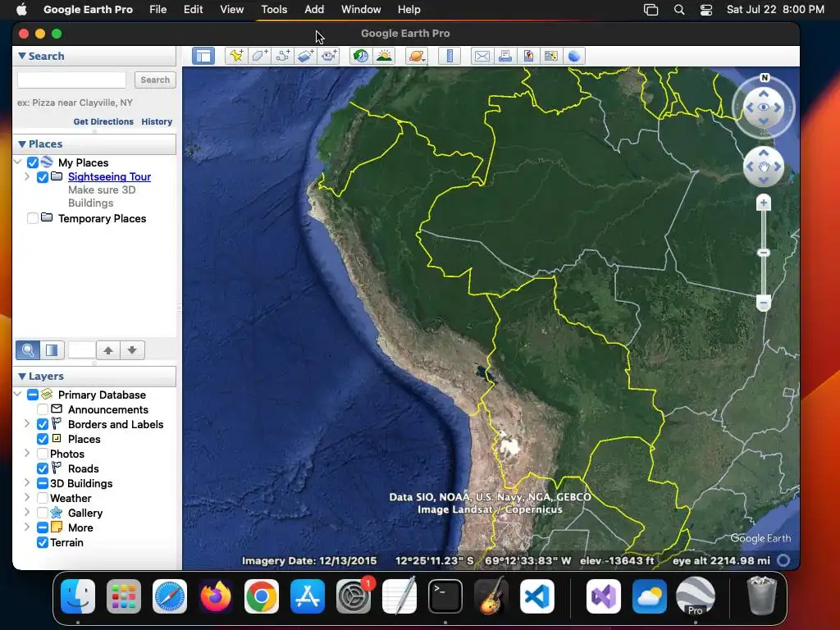Viewport: 840px width, 630px height.
Task: Collapse the Primary Database tree
Action: [x=18, y=395]
